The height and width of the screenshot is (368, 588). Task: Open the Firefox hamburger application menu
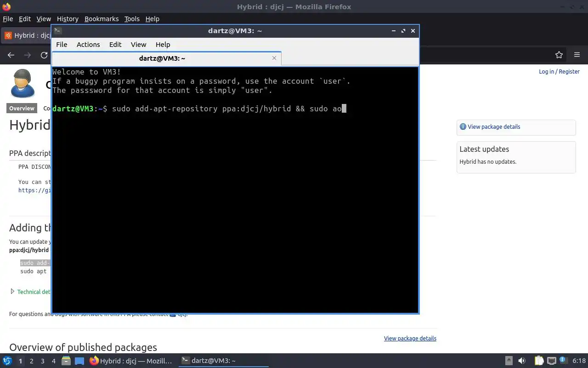pos(577,55)
